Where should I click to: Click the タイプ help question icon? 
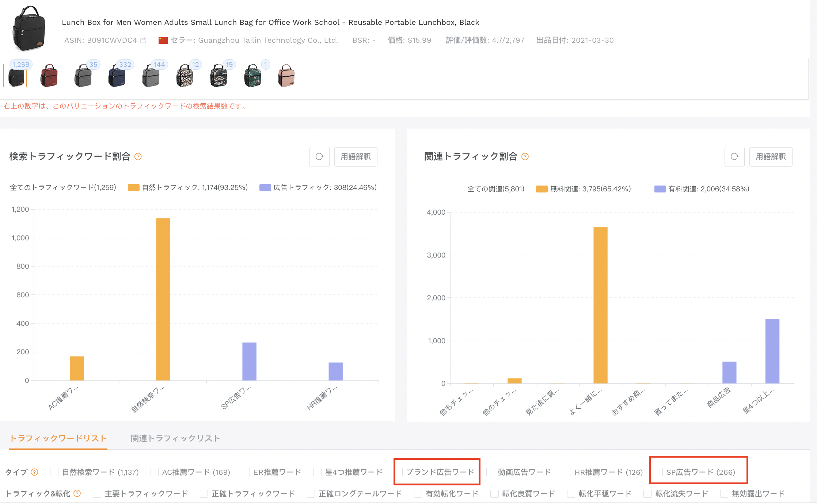34,472
